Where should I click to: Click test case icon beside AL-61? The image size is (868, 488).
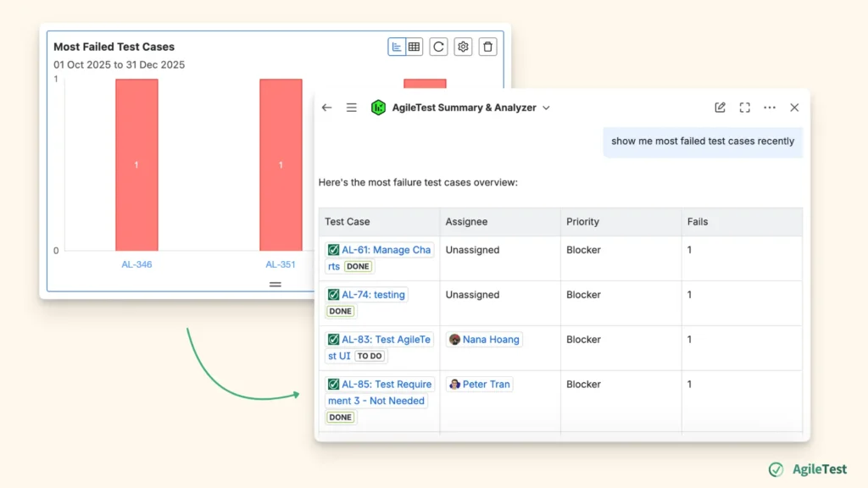pos(333,250)
